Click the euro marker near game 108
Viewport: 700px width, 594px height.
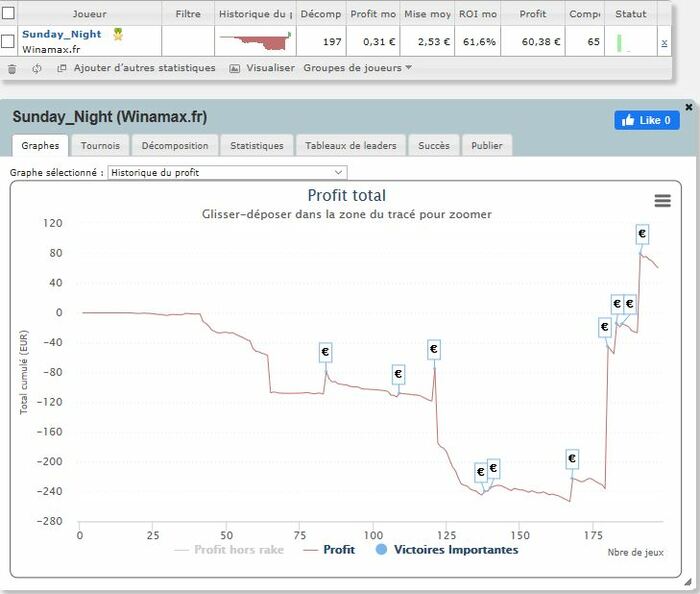[398, 374]
